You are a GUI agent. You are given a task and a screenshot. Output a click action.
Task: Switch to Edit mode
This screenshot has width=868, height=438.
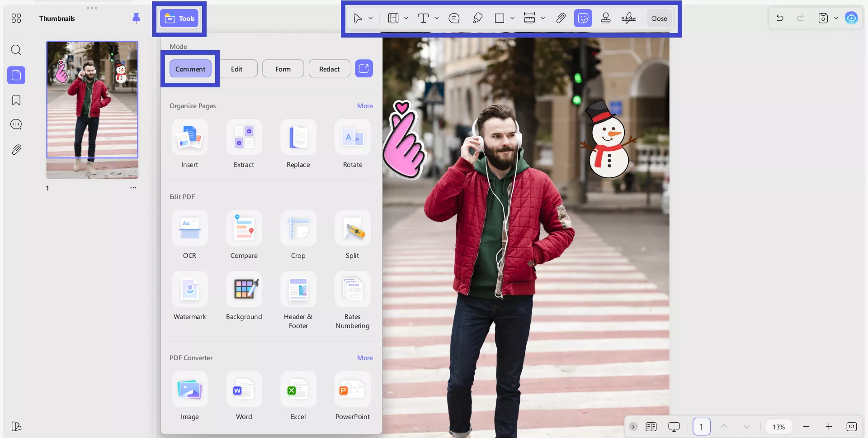(x=236, y=69)
